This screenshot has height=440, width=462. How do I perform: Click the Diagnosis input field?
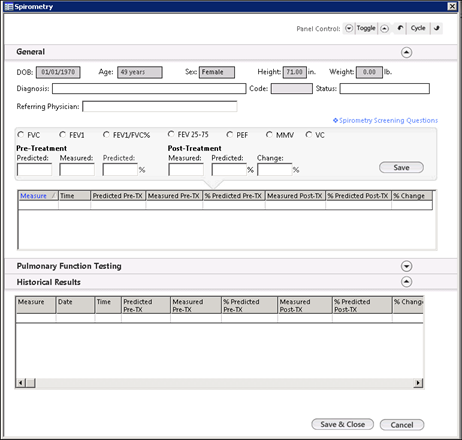tap(149, 88)
